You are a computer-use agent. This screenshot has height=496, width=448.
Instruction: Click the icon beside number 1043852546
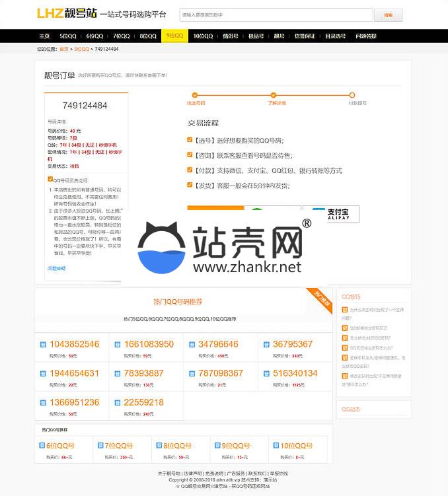(x=43, y=344)
